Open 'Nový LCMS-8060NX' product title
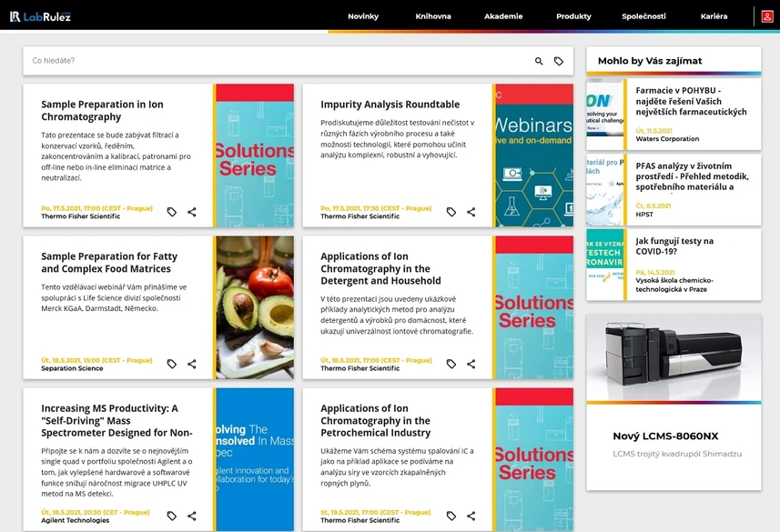The width and height of the screenshot is (780, 532). click(665, 436)
